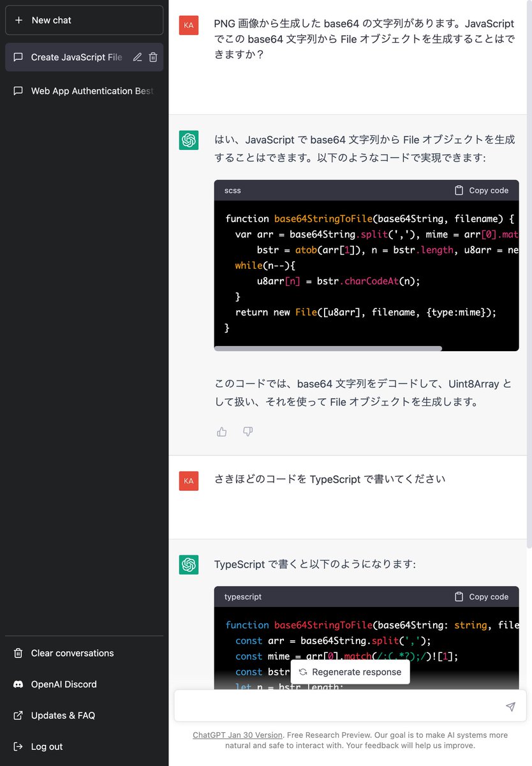Edit title of Create JavaScript File chat

tap(137, 57)
